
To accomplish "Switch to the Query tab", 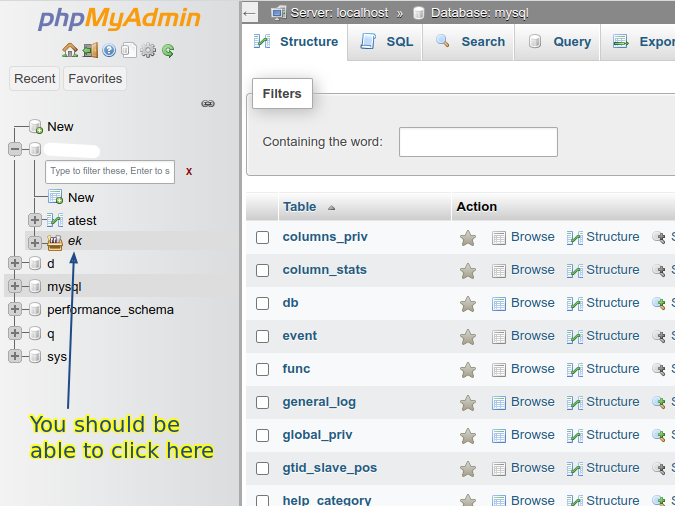I will pos(558,42).
